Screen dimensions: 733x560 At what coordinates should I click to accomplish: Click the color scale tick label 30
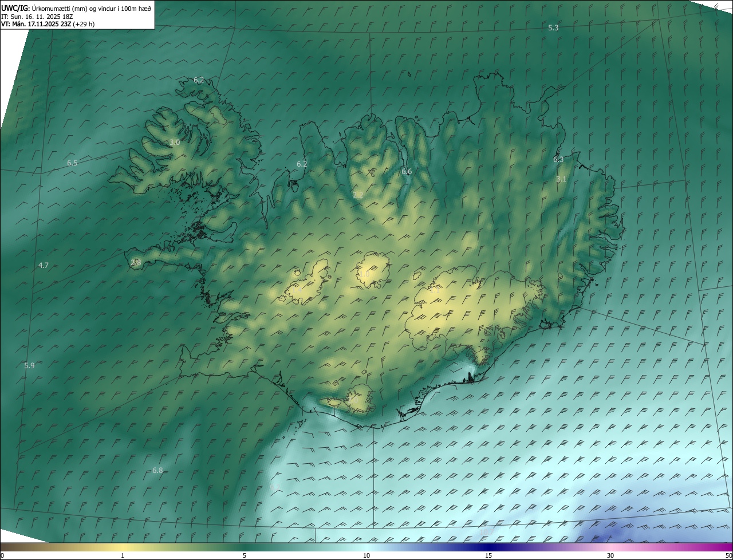tap(610, 555)
